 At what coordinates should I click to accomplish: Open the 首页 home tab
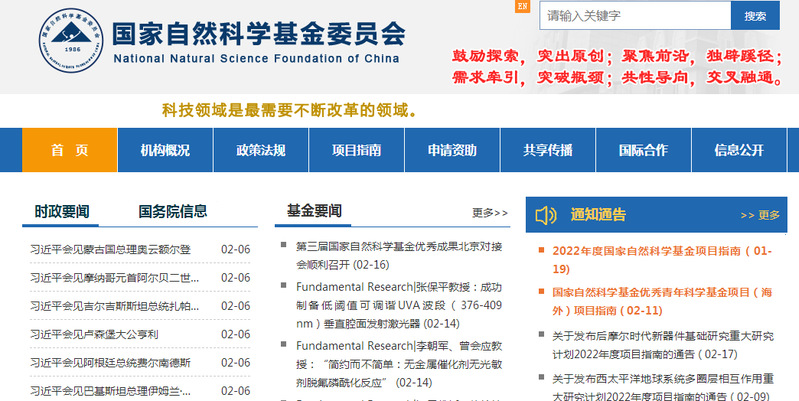pos(69,150)
